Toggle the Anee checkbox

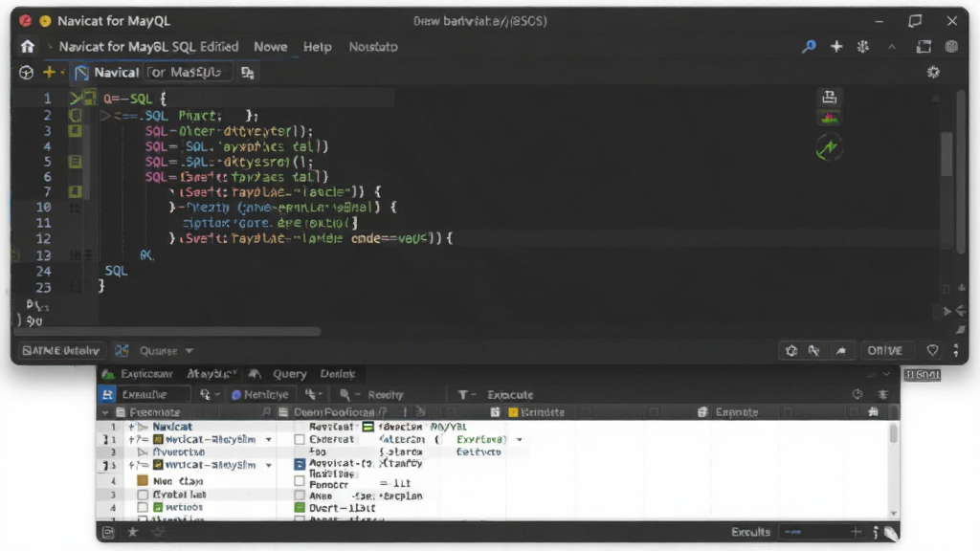click(300, 496)
